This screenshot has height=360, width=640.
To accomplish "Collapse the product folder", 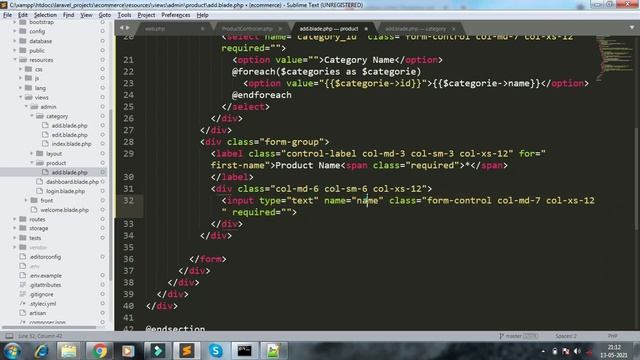I will [x=32, y=163].
